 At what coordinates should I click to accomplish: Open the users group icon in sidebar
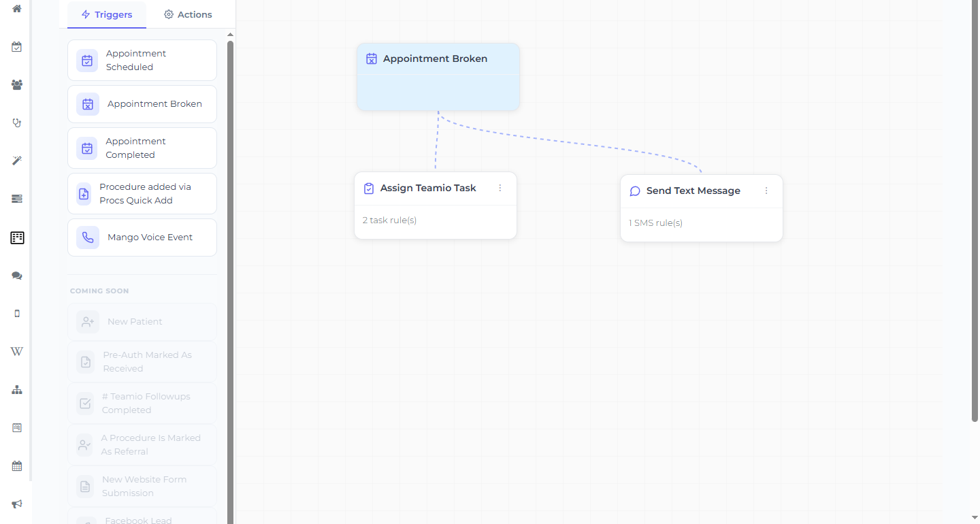coord(17,85)
